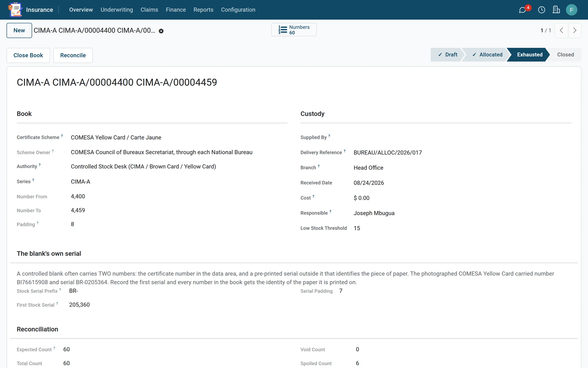Show help tooltip for Scheme Owner
Viewport: 588px width, 368px height.
coord(53,151)
